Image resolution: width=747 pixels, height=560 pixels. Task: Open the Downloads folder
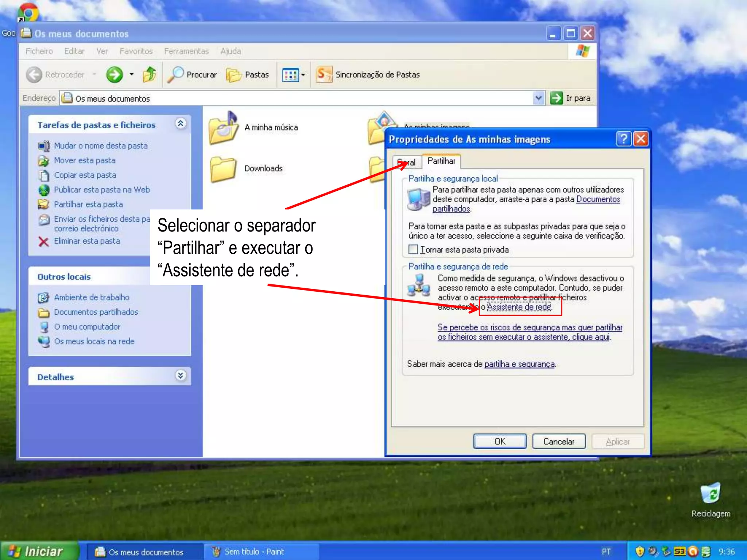[x=223, y=169]
